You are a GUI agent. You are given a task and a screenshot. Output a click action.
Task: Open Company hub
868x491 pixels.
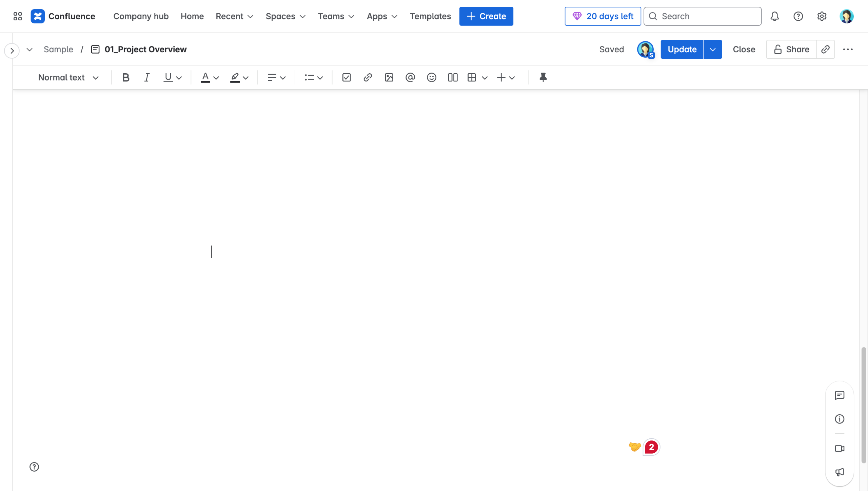141,16
